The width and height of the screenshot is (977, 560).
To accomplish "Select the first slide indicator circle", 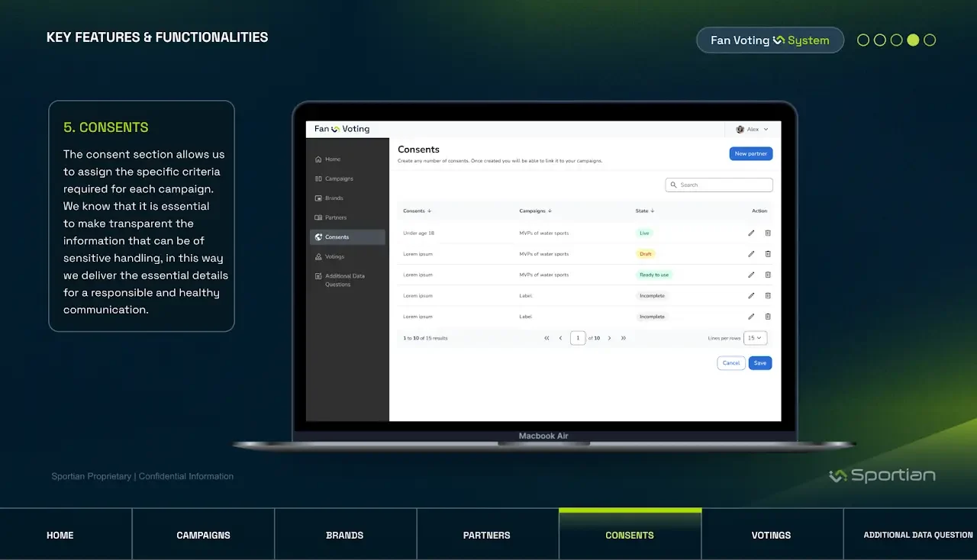I will pyautogui.click(x=863, y=40).
